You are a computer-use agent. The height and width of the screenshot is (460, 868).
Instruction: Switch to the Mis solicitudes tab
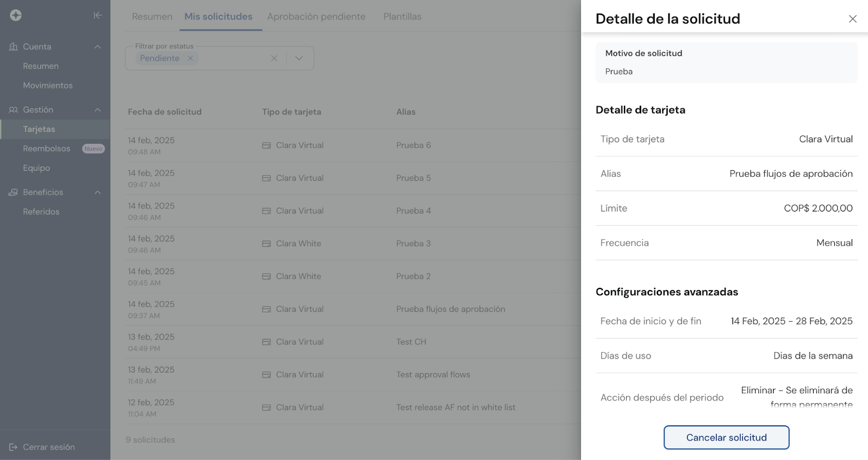pos(218,17)
